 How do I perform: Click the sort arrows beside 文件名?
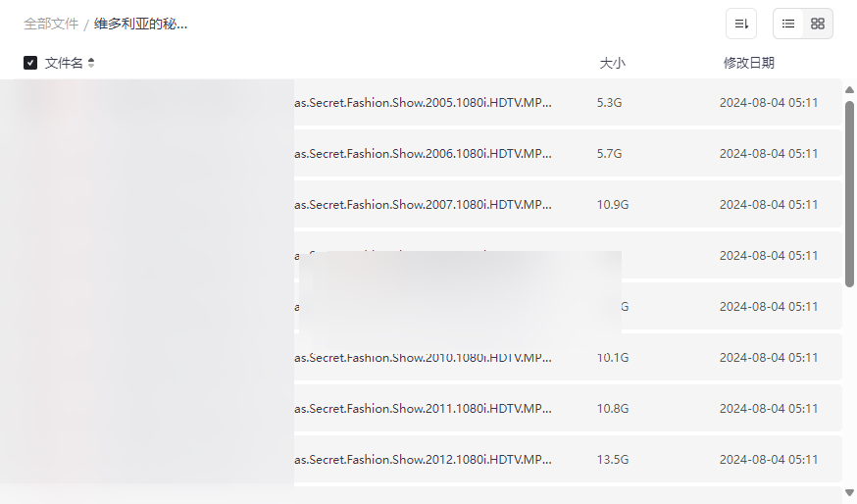coord(91,63)
